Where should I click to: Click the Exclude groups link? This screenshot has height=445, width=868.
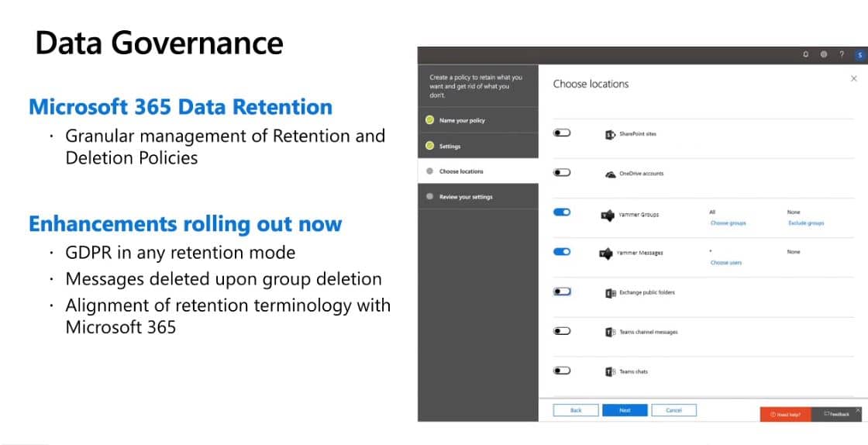tap(806, 223)
